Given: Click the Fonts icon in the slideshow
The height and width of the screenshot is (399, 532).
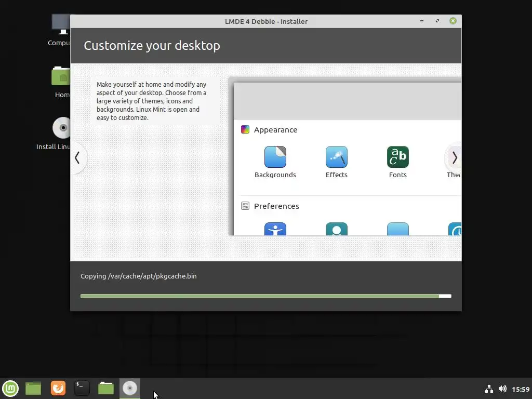Looking at the screenshot, I should coord(397,157).
